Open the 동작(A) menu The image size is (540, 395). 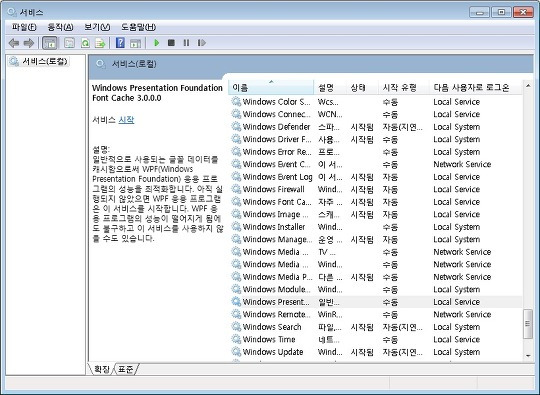point(60,27)
